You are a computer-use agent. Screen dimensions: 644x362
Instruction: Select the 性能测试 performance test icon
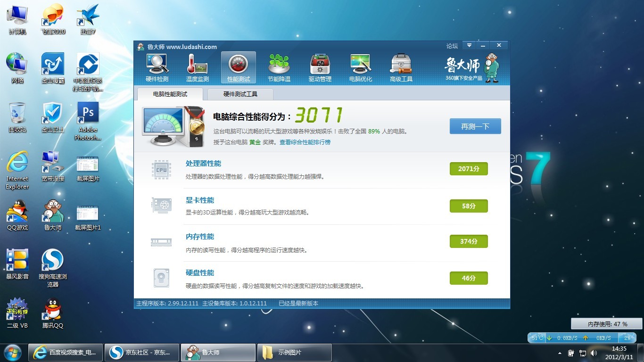click(238, 67)
